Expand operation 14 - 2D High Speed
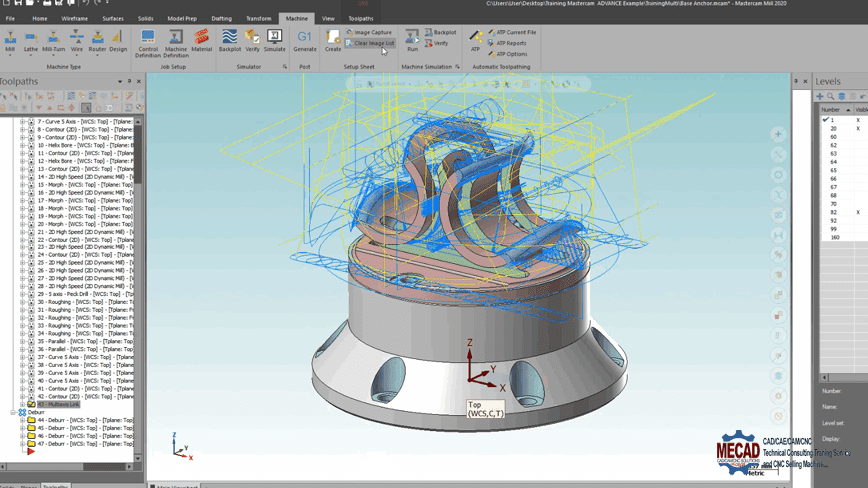 (23, 177)
